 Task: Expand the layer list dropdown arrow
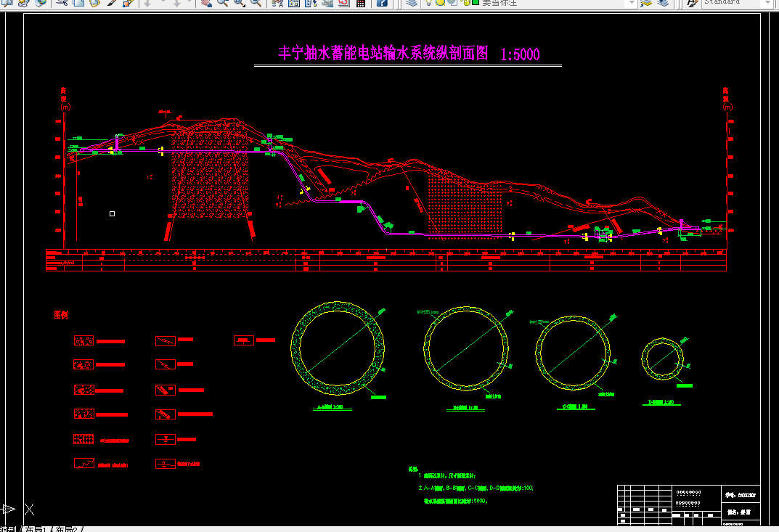(632, 2)
